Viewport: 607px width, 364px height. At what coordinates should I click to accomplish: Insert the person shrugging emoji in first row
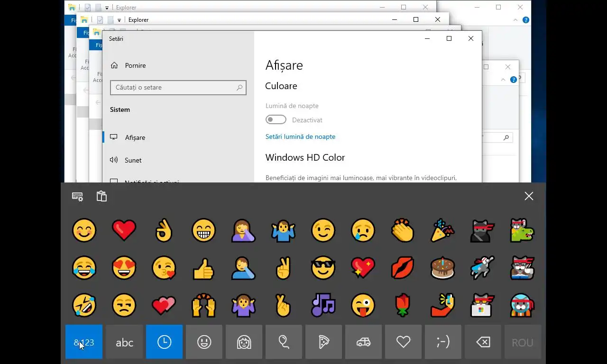pyautogui.click(x=283, y=231)
